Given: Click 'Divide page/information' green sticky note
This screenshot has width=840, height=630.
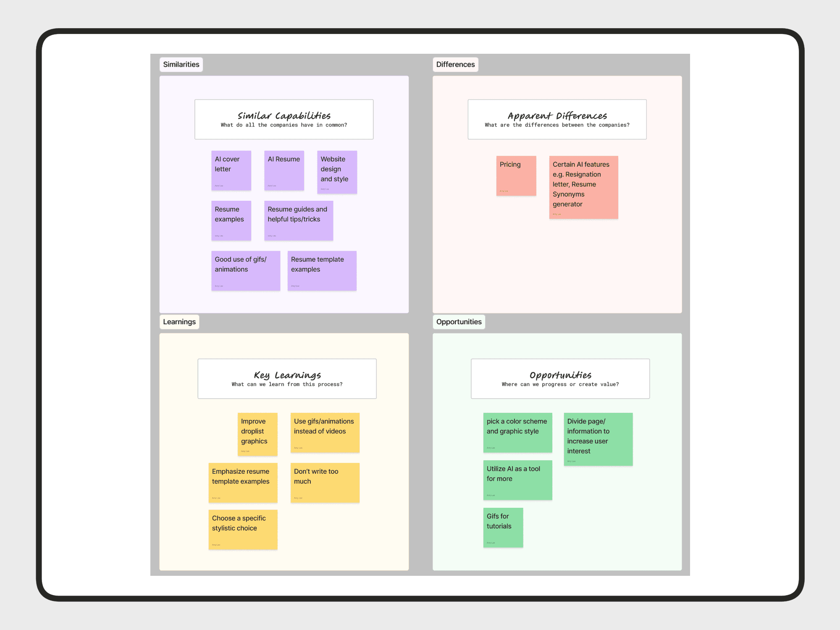Looking at the screenshot, I should (x=598, y=439).
